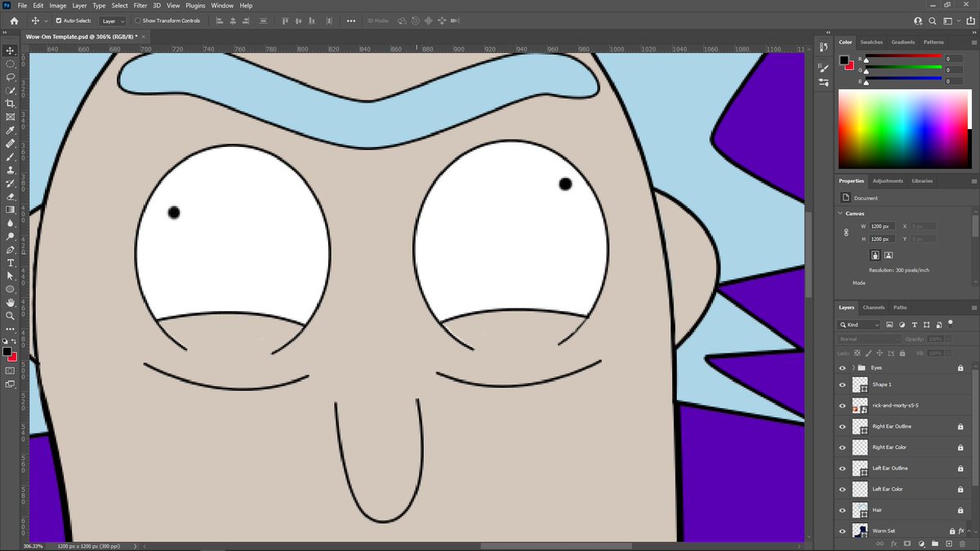This screenshot has width=980, height=551.
Task: Select the Gradient tool
Action: 11,210
